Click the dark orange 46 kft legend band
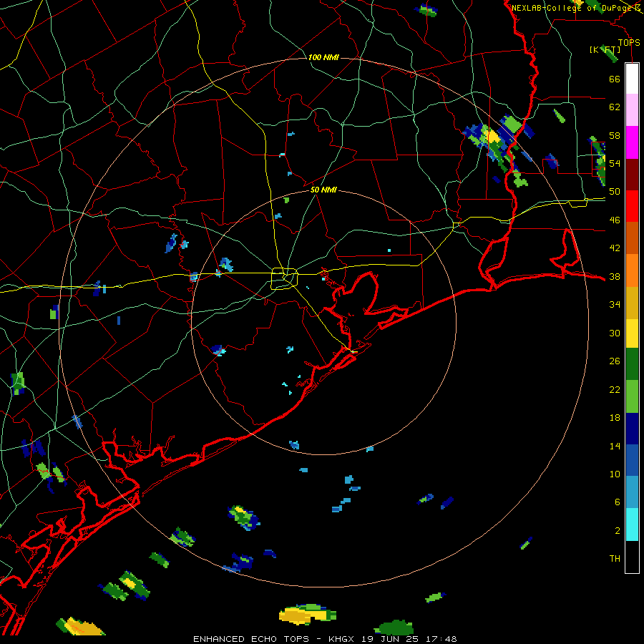644x644 pixels. click(632, 238)
